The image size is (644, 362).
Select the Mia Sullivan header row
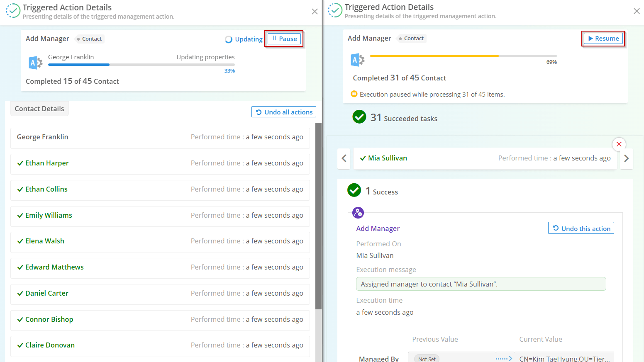pos(485,158)
